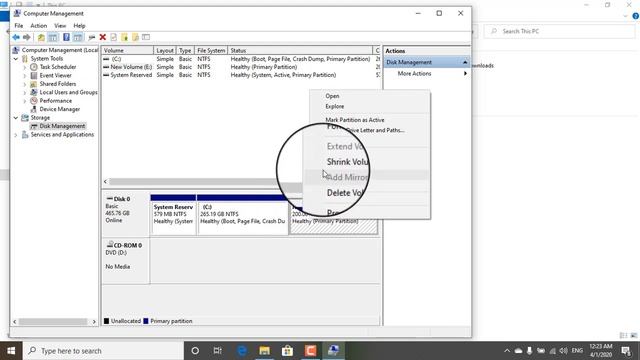Open File Explorer from the taskbar
The width and height of the screenshot is (640, 360).
264,351
